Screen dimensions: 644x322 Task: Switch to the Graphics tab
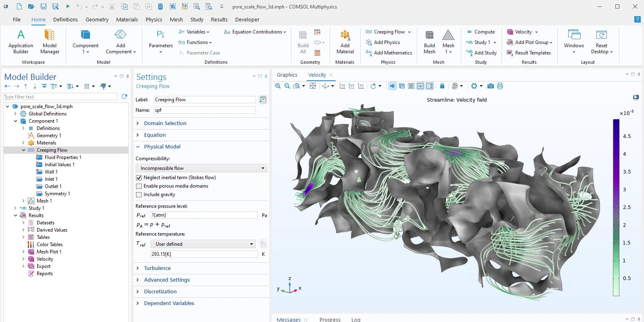287,75
